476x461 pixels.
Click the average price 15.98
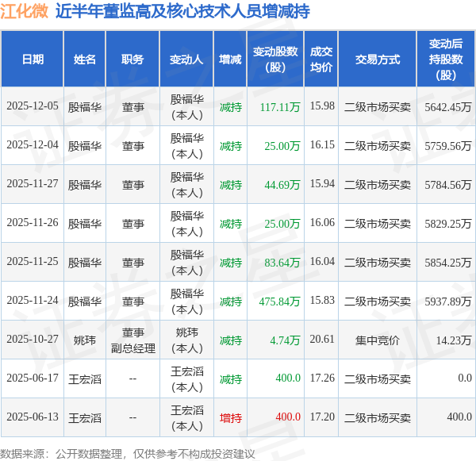point(322,106)
